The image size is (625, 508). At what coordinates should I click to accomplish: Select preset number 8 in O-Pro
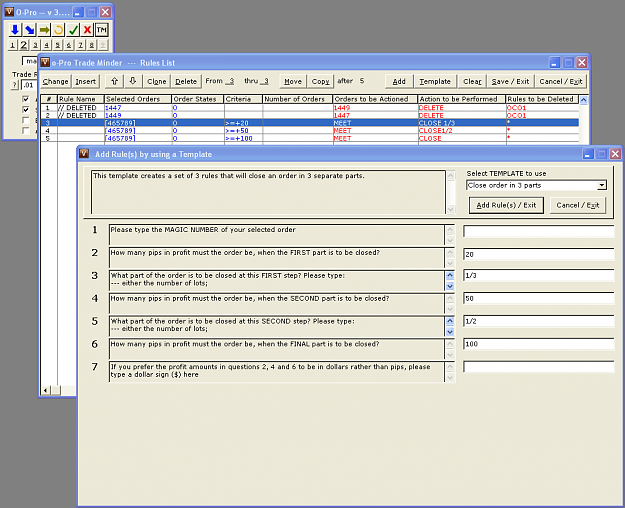tap(92, 45)
